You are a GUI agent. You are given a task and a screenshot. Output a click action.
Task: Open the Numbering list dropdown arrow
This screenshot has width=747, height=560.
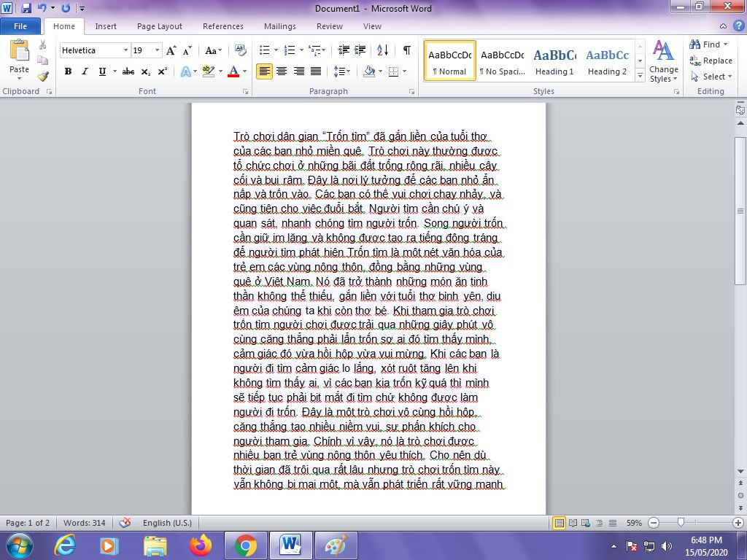click(301, 50)
